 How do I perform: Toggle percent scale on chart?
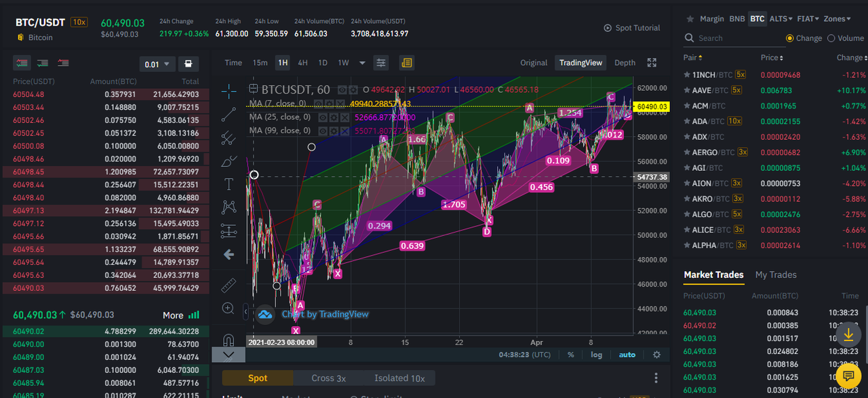[571, 355]
